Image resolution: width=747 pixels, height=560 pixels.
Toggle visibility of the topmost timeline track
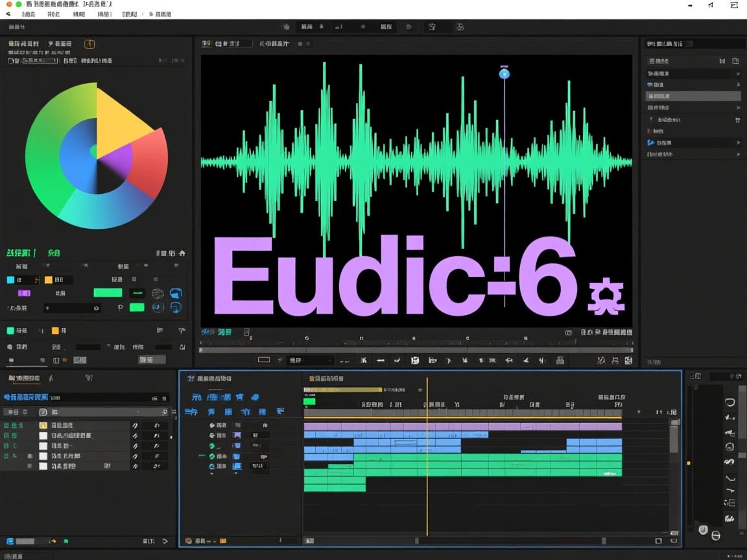tap(211, 425)
